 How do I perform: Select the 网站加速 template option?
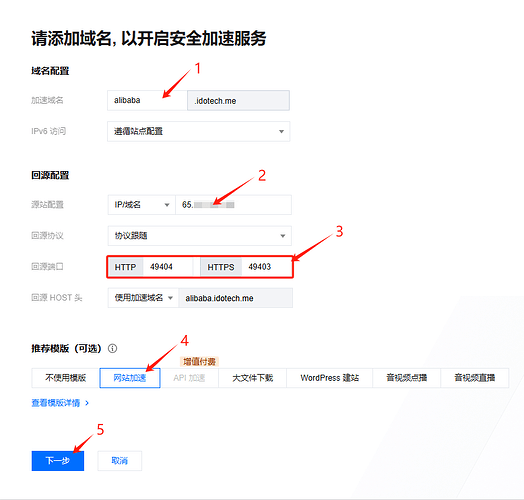click(x=130, y=378)
